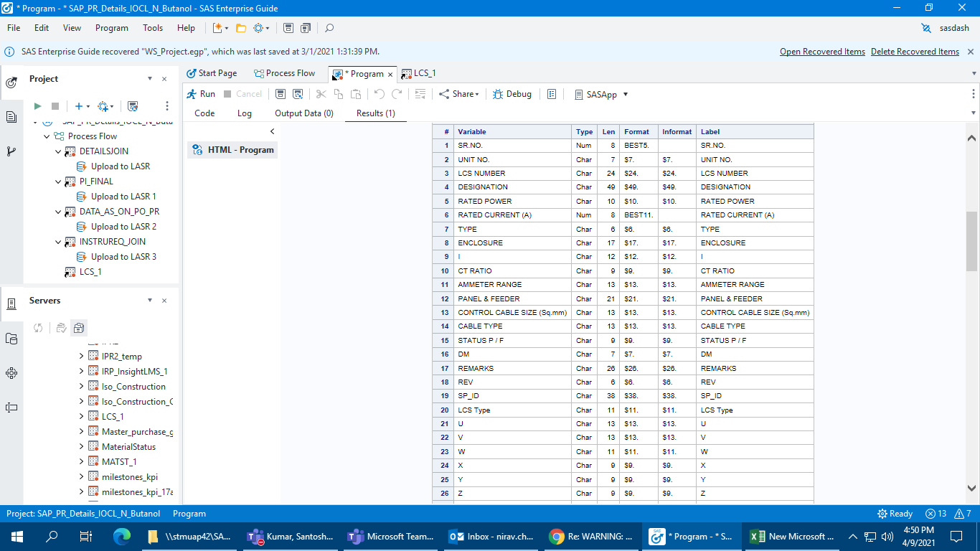
Task: Open the Share dropdown
Action: pyautogui.click(x=459, y=94)
